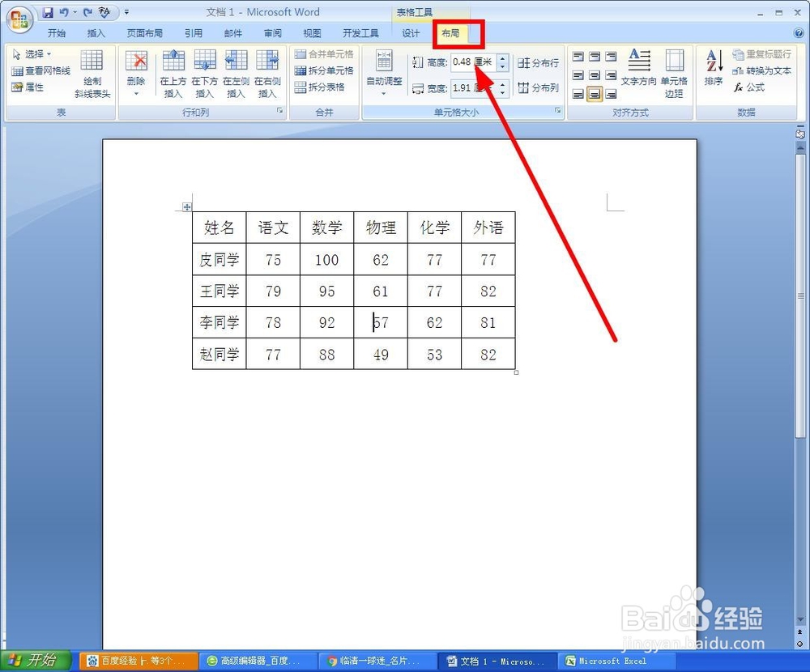Click 分布列 distribute columns
The image size is (810, 672).
pyautogui.click(x=539, y=87)
